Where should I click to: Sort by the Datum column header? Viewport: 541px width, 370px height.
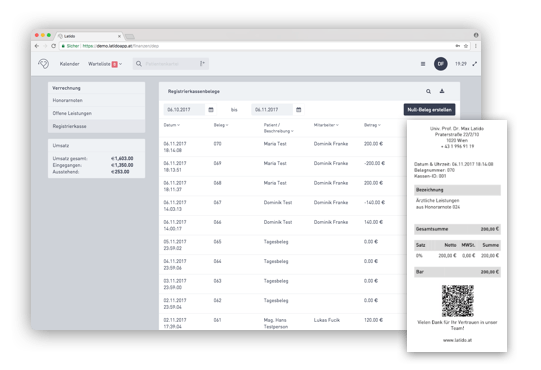tap(171, 125)
